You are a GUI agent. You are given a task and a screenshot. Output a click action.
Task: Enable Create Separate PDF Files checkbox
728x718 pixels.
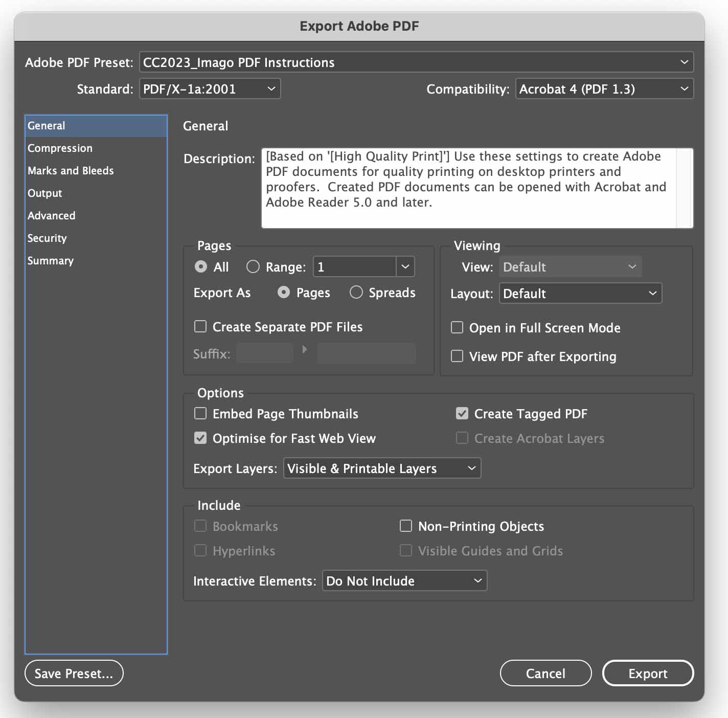coord(200,327)
